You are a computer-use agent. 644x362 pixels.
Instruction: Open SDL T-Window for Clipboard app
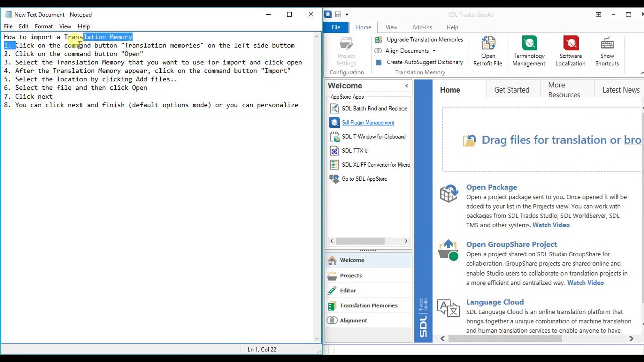(368, 136)
